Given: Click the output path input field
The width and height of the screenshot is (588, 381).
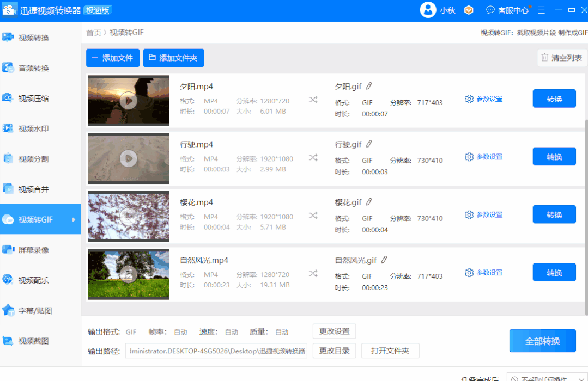Looking at the screenshot, I should (216, 351).
